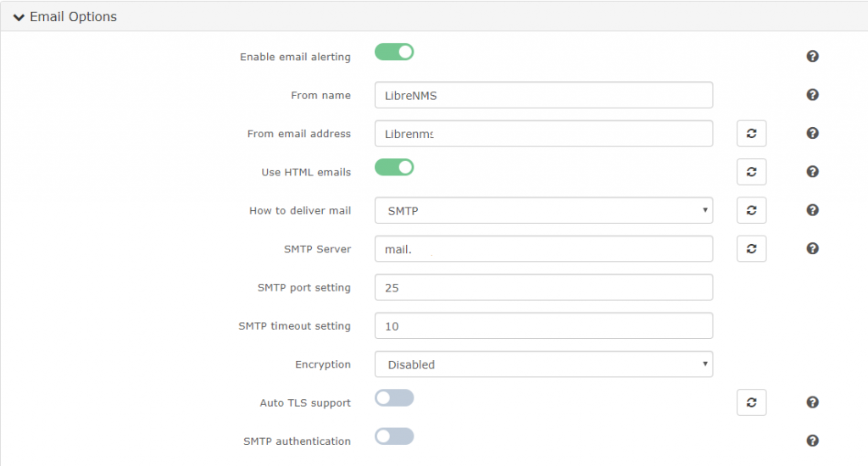Image resolution: width=868 pixels, height=466 pixels.
Task: Disable the email alerting toggle
Action: (394, 53)
